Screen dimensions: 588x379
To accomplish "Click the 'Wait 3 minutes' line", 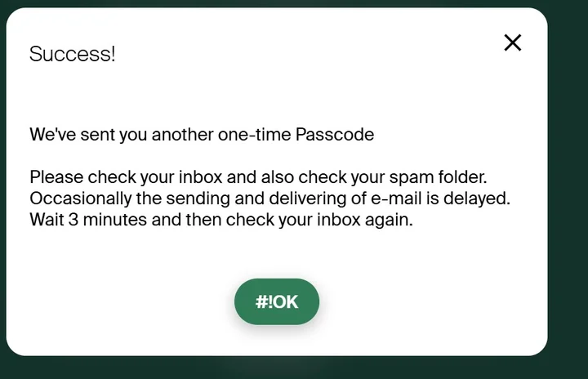I will tap(221, 220).
